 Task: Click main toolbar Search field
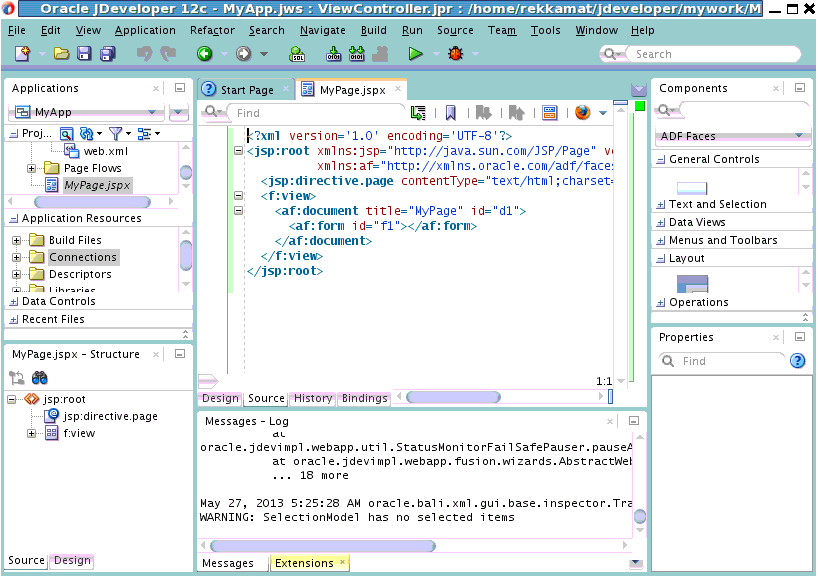(713, 54)
